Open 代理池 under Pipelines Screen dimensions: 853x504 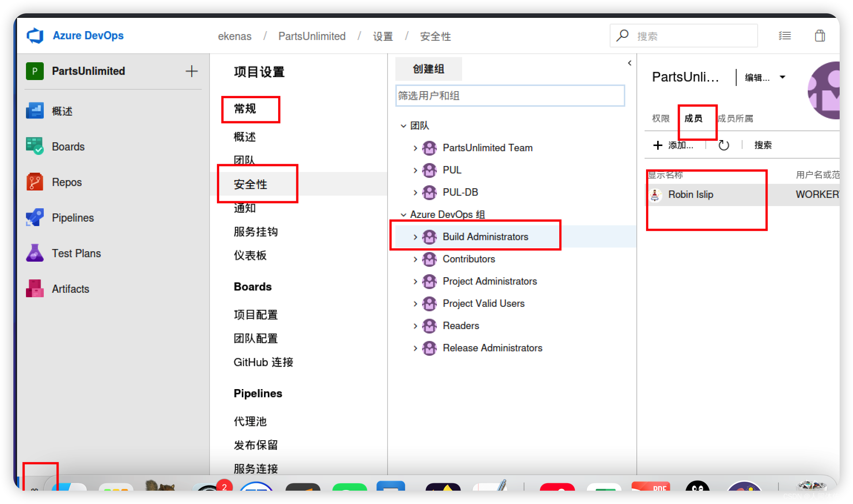pos(250,421)
